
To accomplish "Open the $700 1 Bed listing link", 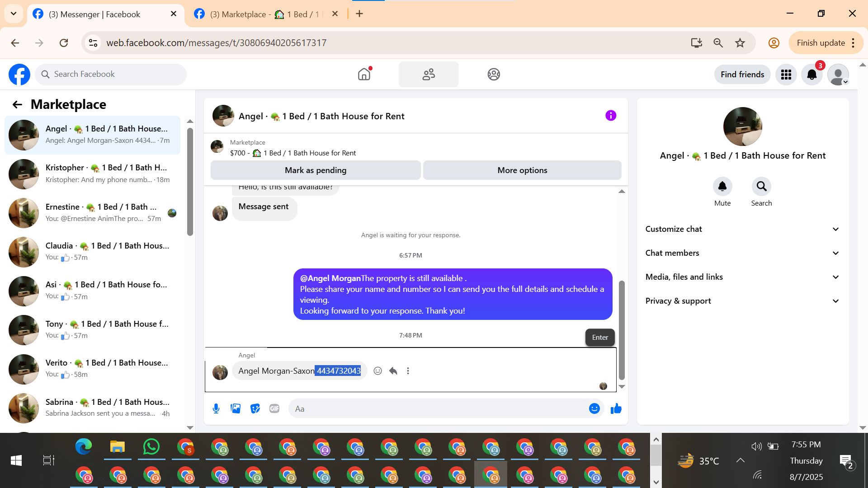I will (x=293, y=153).
